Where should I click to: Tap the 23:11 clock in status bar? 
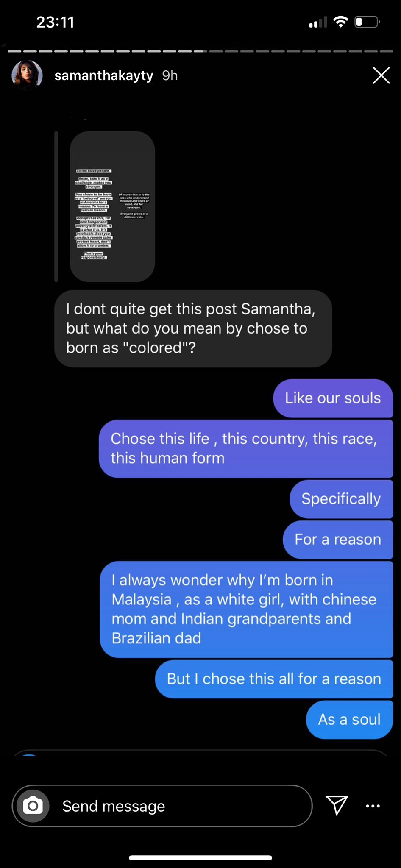(56, 22)
